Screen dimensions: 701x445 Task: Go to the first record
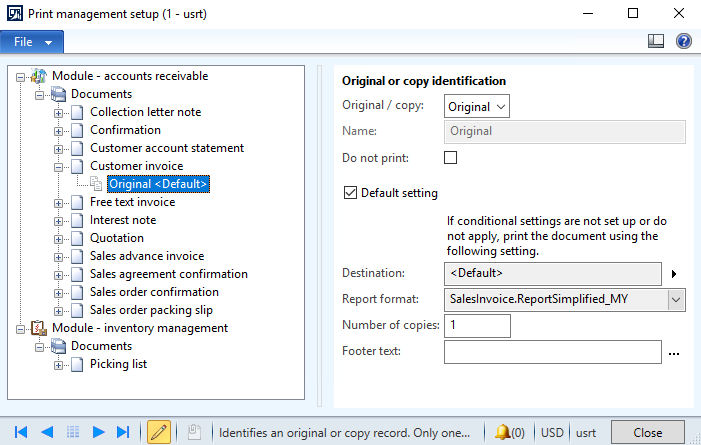click(21, 432)
